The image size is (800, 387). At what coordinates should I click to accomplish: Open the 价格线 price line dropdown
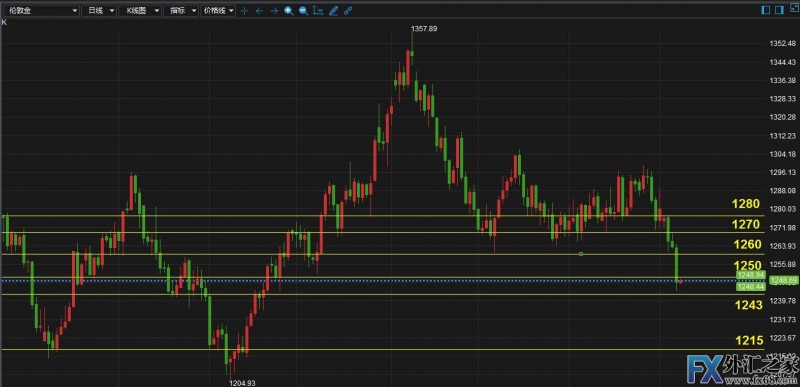click(x=218, y=10)
